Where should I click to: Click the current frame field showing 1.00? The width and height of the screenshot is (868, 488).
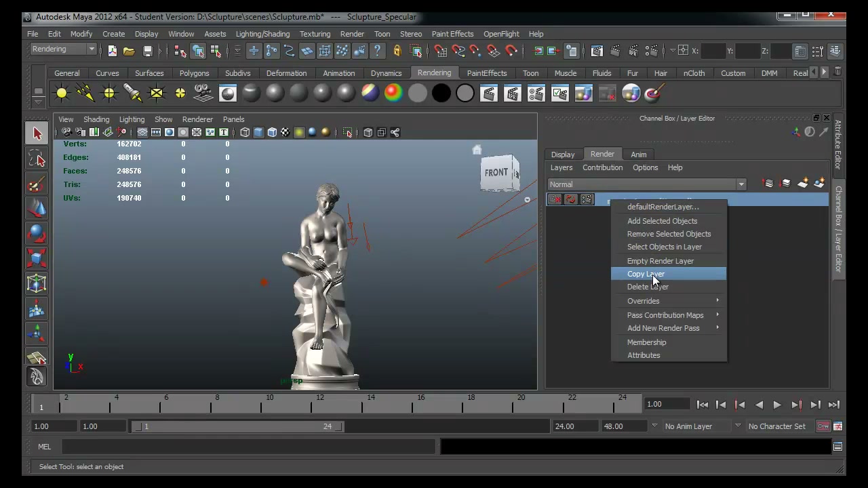pos(668,404)
